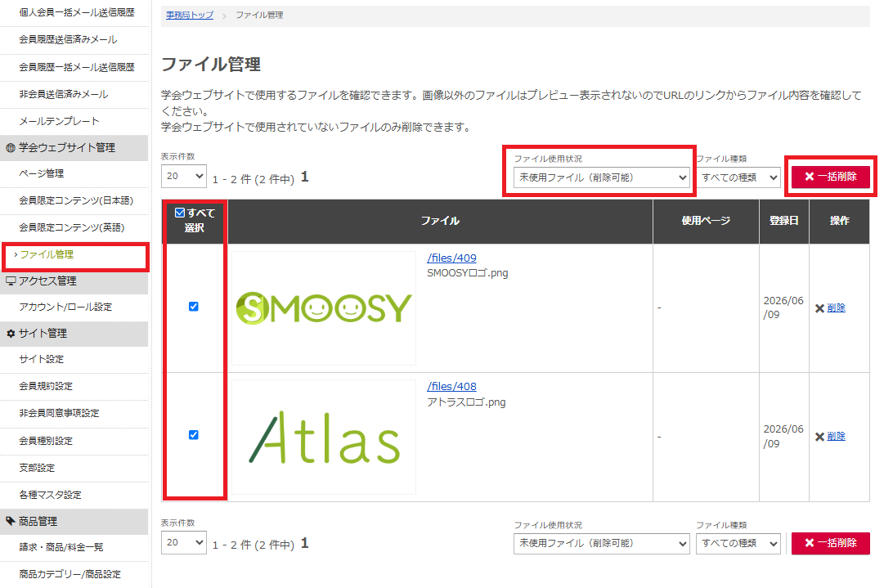Open アカウント/ロール設定 menu item
884x588 pixels.
tap(65, 307)
